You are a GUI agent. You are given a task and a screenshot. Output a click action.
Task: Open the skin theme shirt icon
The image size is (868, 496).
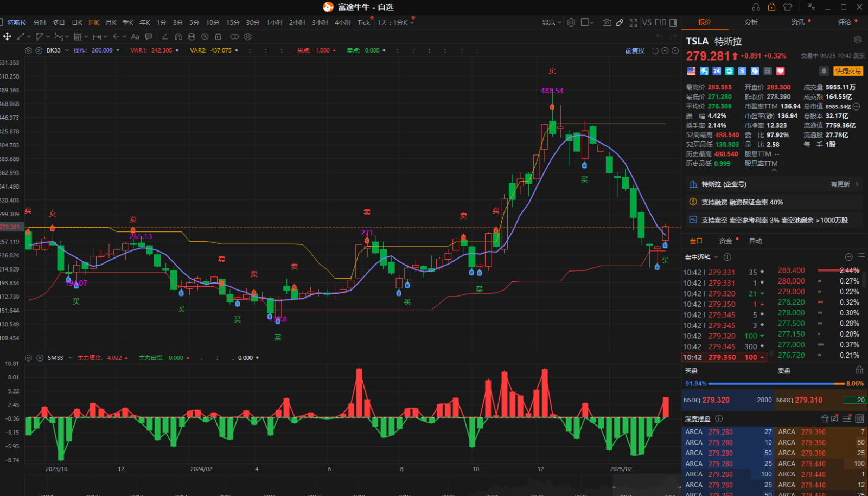pyautogui.click(x=788, y=7)
